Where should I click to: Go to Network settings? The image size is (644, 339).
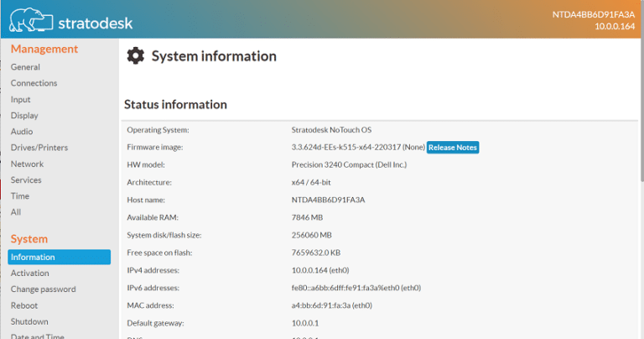(27, 164)
